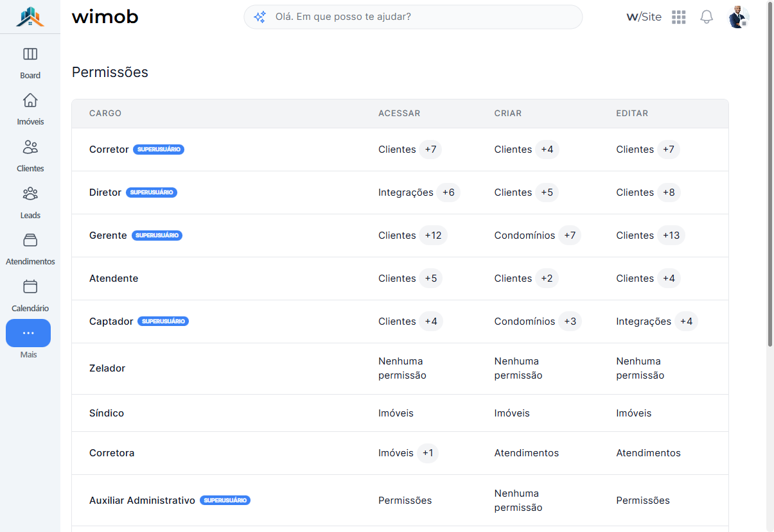Viewport: 774px width, 532px height.
Task: Open the Board section in sidebar
Action: tap(30, 63)
